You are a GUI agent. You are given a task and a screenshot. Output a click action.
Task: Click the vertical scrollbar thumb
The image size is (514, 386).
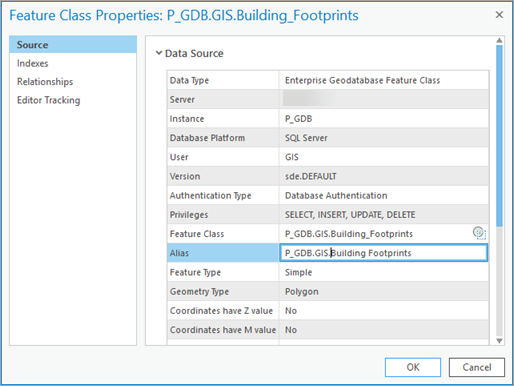(x=499, y=136)
